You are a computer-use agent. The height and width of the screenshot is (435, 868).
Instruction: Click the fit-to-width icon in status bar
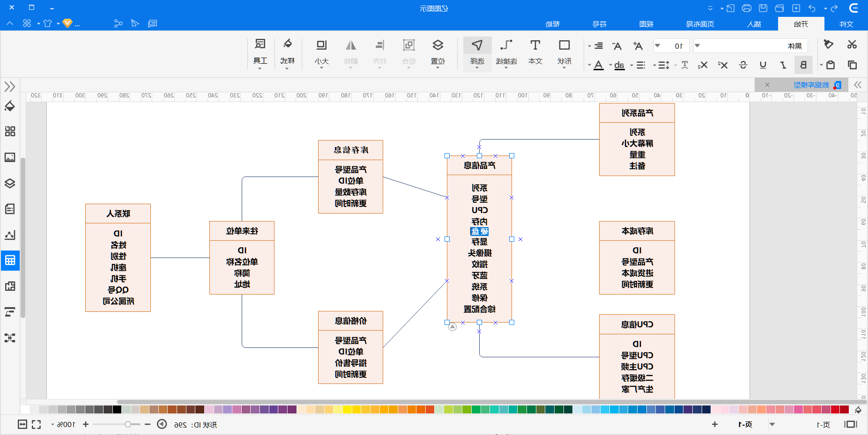(x=22, y=424)
